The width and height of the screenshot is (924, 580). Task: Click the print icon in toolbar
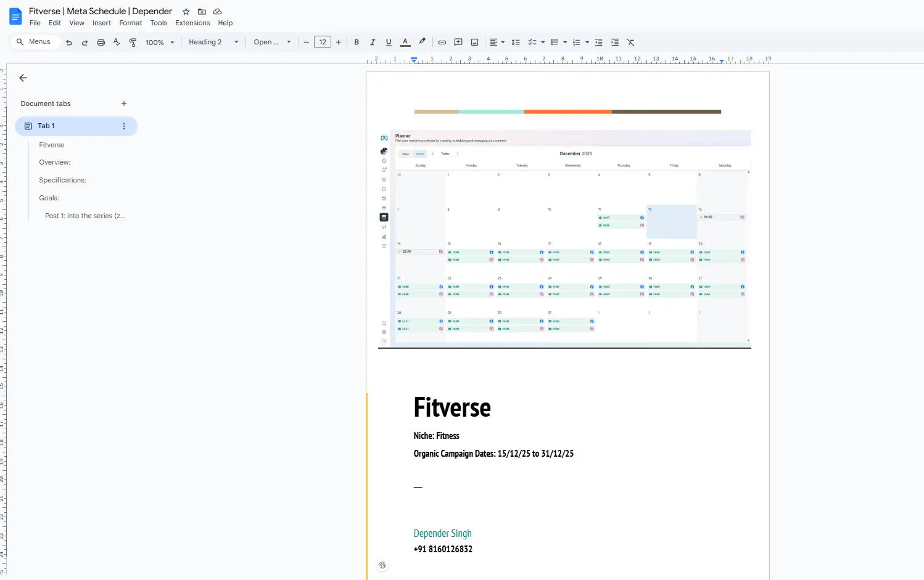[x=101, y=43]
